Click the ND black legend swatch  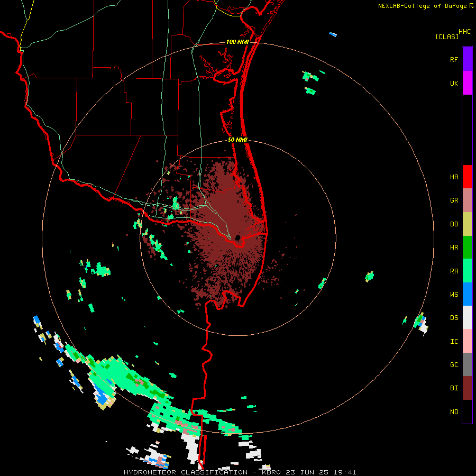point(467,411)
